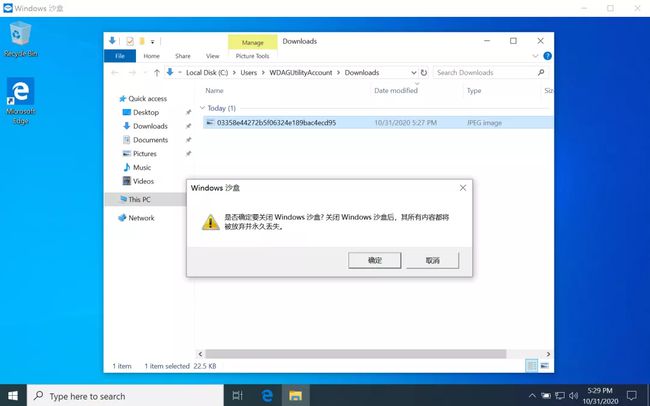Unpin Desktop using its pin icon

(188, 112)
